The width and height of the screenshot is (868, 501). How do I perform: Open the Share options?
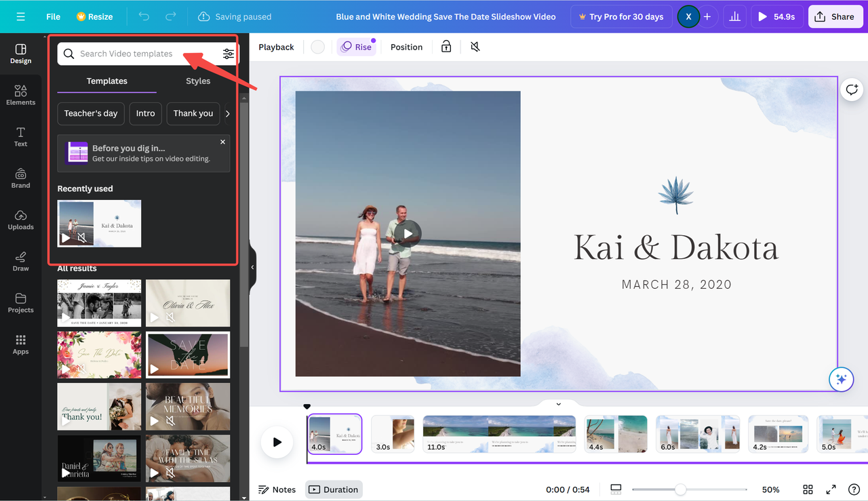[x=835, y=16]
